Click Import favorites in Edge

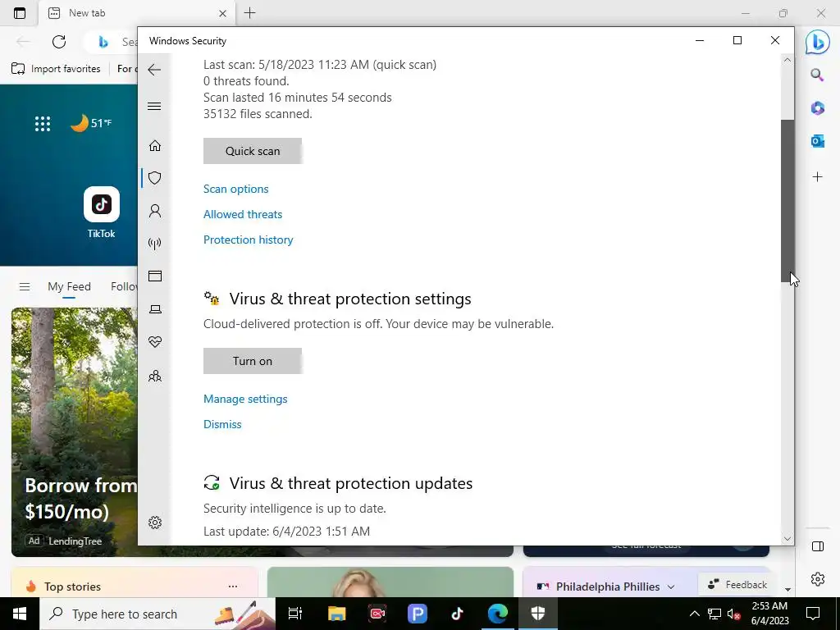[56, 69]
